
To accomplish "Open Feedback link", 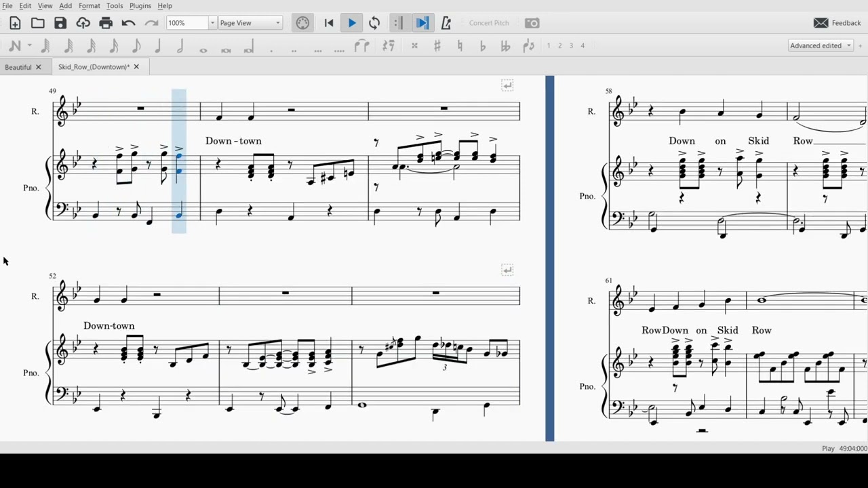I will point(837,23).
